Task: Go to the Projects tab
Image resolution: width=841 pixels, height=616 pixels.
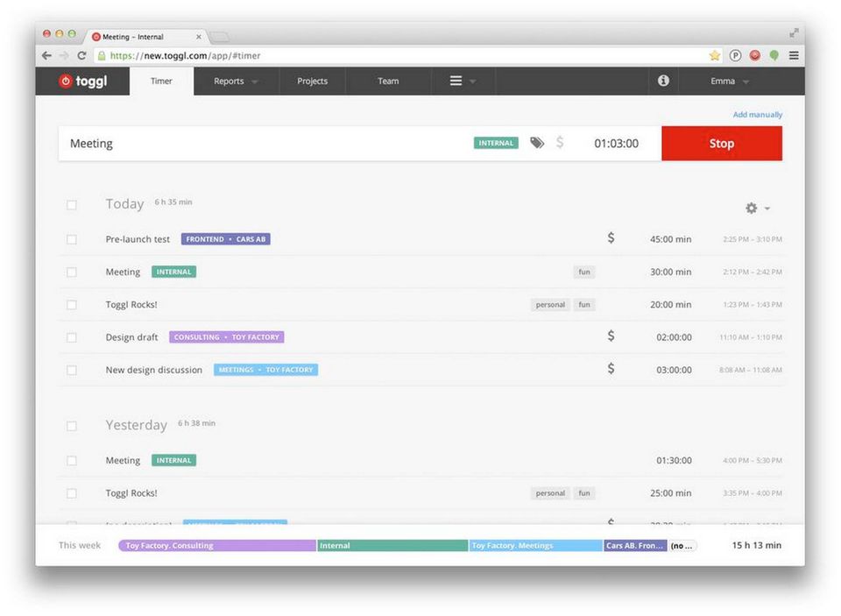Action: click(312, 81)
